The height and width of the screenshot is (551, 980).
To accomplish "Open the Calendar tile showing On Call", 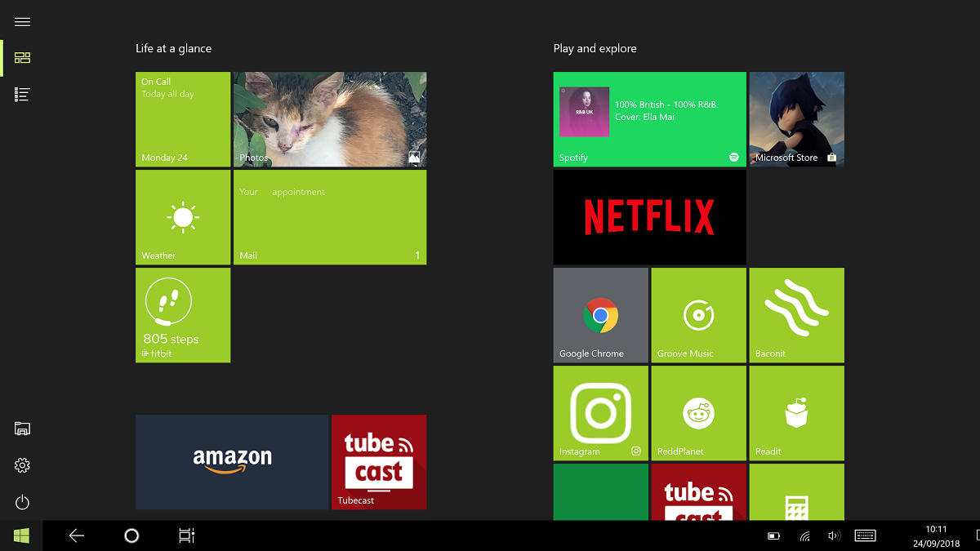I will pyautogui.click(x=183, y=119).
